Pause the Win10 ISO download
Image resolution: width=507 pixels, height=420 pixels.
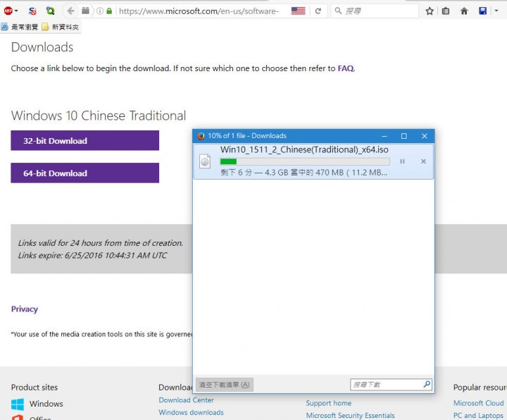pos(402,161)
